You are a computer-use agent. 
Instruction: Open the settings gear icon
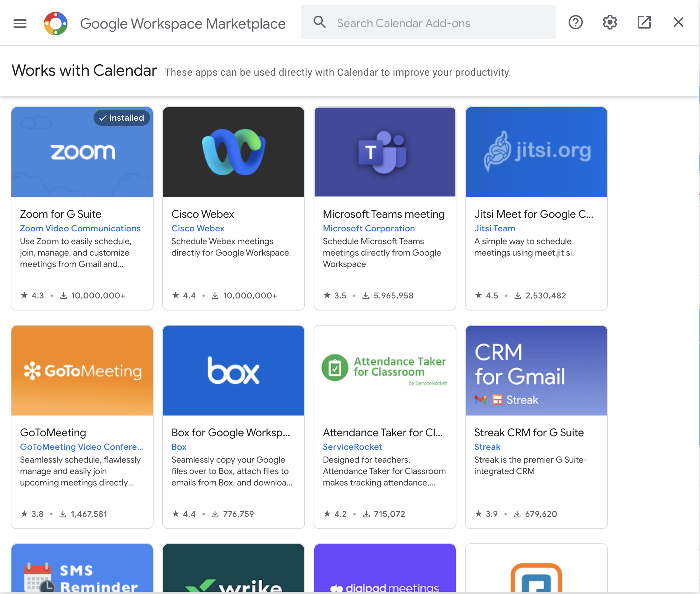point(610,22)
